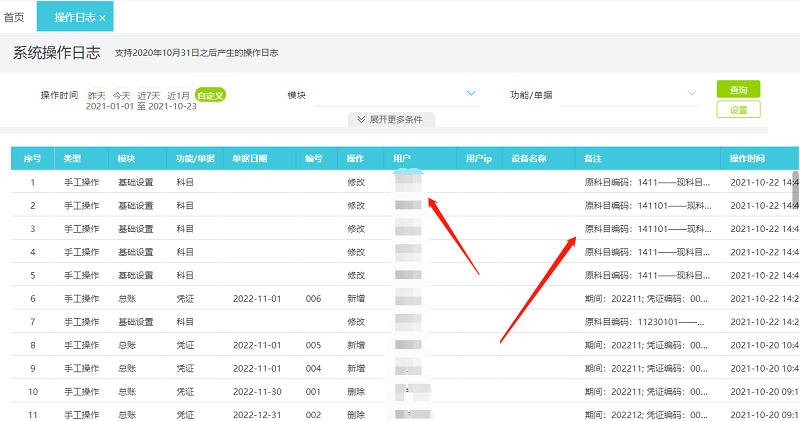The image size is (800, 421).
Task: Click the 序号 column header
Action: coord(32,159)
